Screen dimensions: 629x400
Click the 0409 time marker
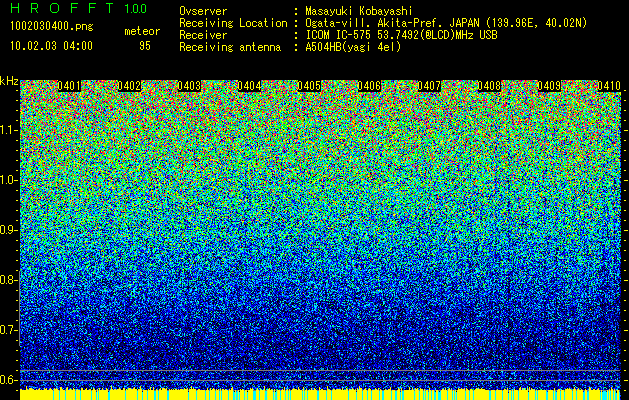[549, 86]
